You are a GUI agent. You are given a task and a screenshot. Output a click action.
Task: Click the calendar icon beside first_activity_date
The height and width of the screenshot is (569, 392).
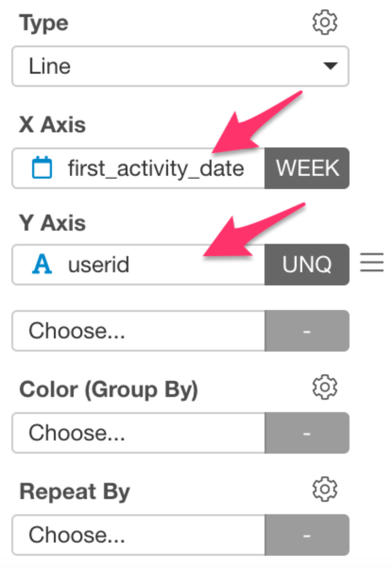42,168
